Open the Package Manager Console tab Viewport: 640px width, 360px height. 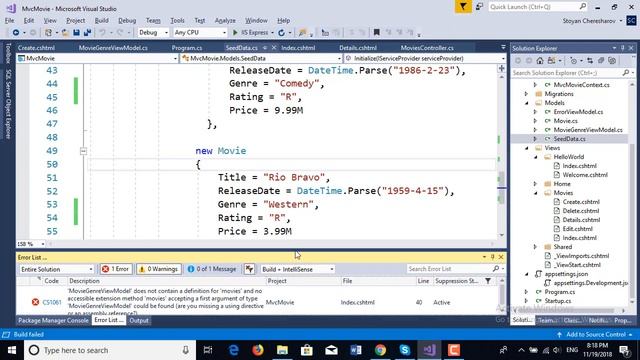(53, 320)
